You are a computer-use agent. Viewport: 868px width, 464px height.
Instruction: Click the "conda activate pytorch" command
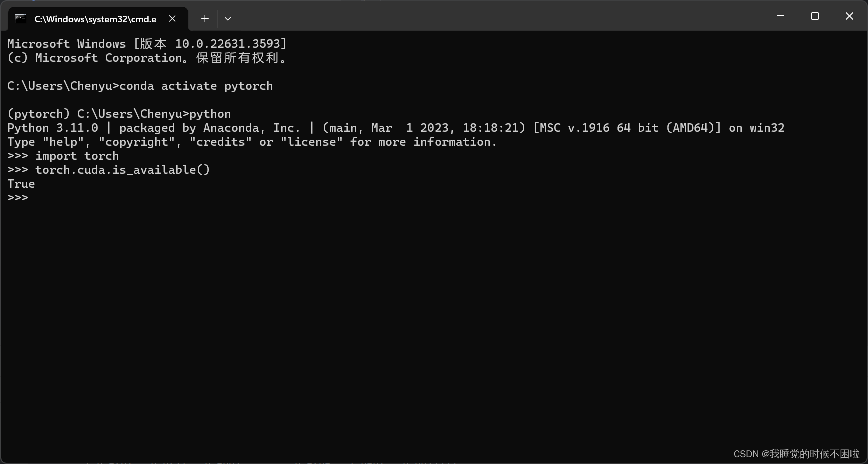tap(196, 86)
